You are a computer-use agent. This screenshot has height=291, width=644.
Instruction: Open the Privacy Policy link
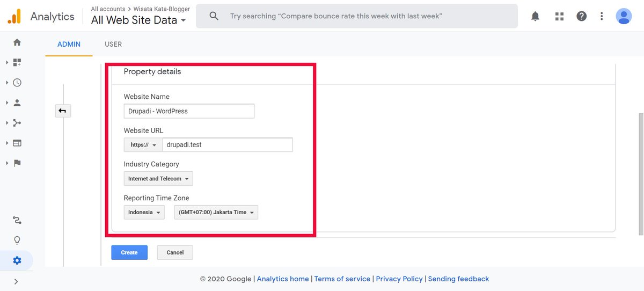coord(399,279)
